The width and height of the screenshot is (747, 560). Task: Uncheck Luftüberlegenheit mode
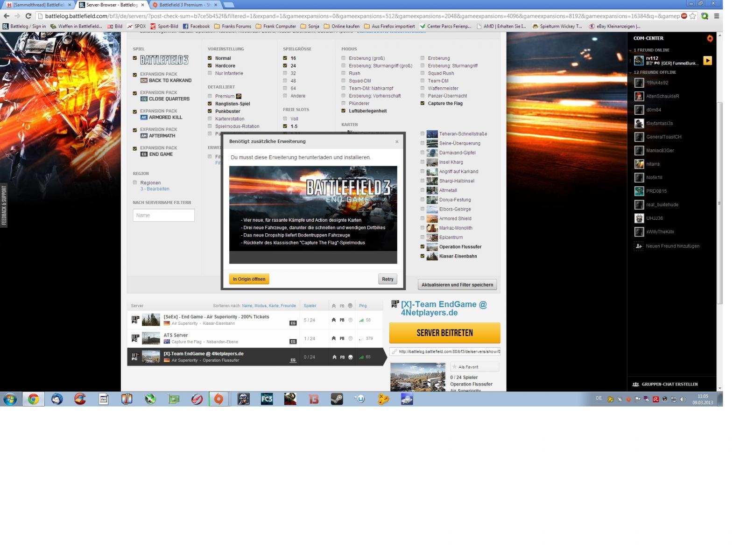[343, 111]
